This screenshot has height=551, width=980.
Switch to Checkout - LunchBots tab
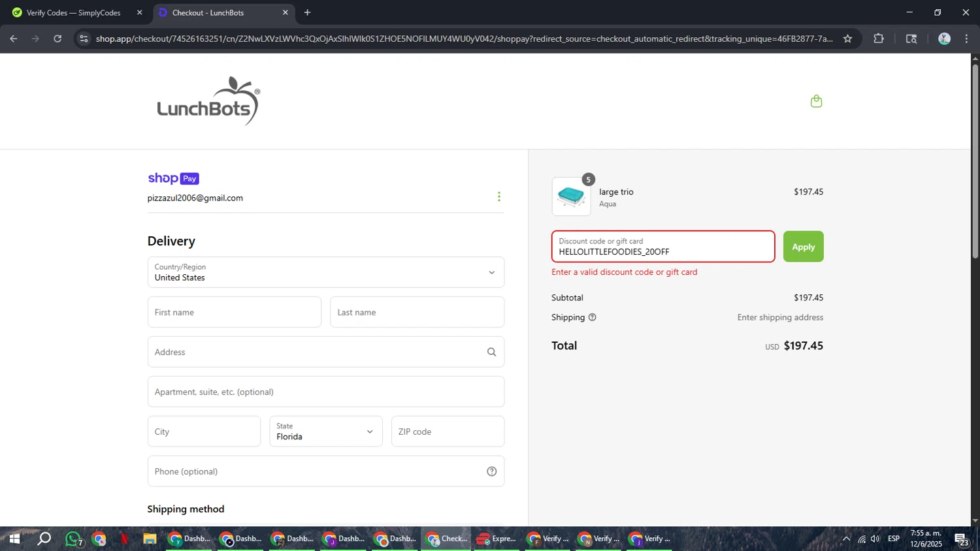[x=222, y=12]
